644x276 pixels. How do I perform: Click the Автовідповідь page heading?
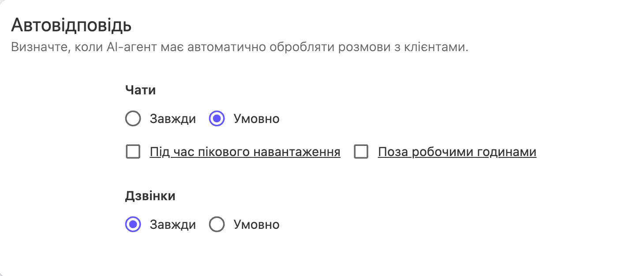71,25
